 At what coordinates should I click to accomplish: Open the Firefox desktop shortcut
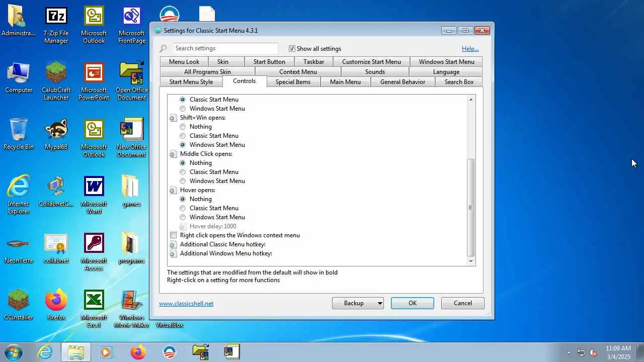pyautogui.click(x=56, y=305)
